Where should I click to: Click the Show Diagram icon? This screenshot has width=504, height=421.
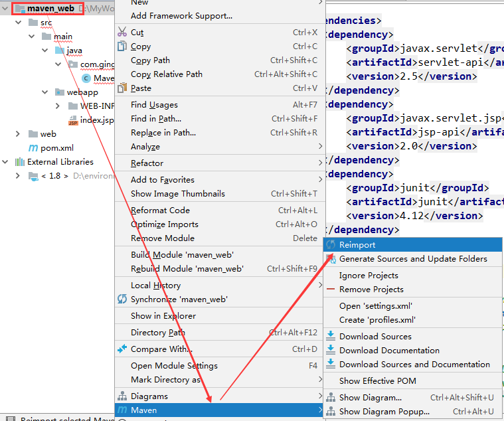pyautogui.click(x=331, y=397)
